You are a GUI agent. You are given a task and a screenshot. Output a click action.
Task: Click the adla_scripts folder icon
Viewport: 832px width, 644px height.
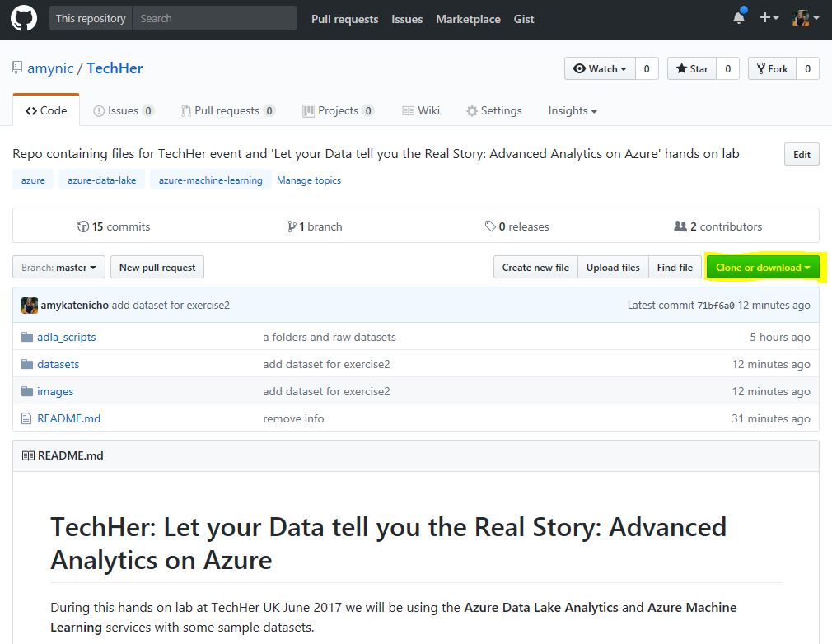point(27,337)
